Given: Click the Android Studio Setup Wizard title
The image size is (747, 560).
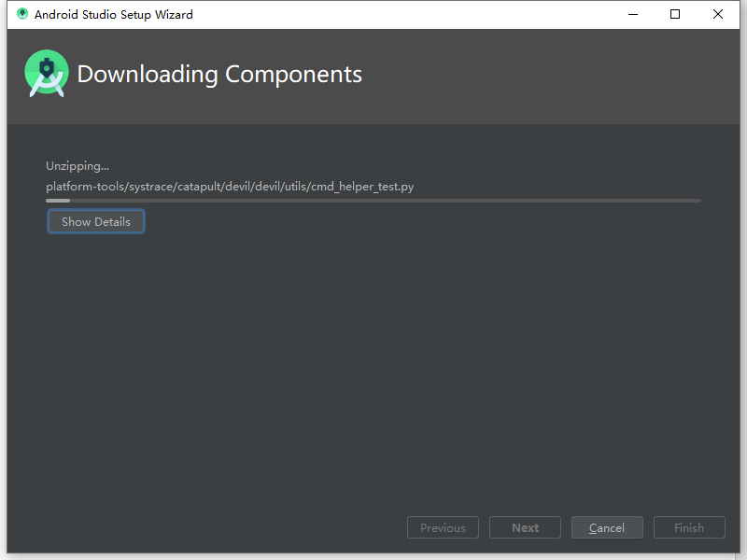Looking at the screenshot, I should point(113,15).
